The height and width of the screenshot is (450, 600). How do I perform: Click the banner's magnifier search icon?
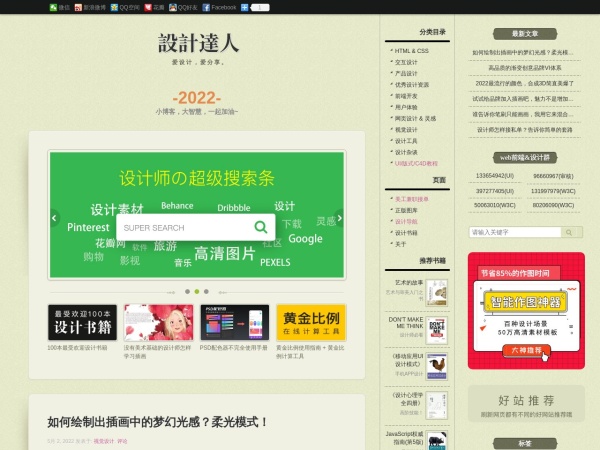pos(261,227)
